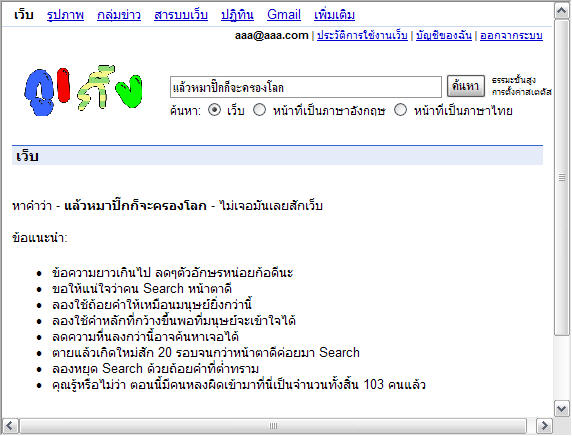Screen dimensions: 572x436
Task: Select the หน้าที่เป็นภาษาไทย radio option
Action: 400,110
